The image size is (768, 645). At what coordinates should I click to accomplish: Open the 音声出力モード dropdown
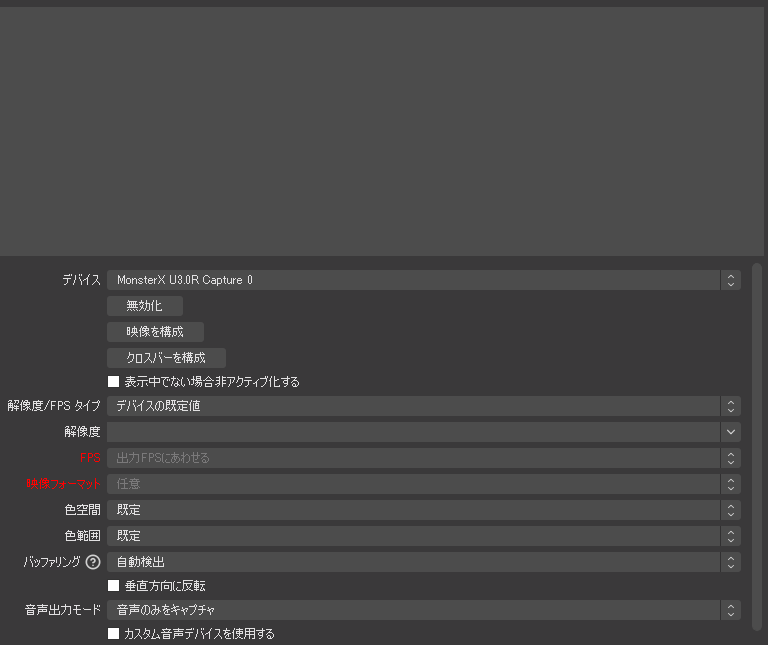point(424,610)
